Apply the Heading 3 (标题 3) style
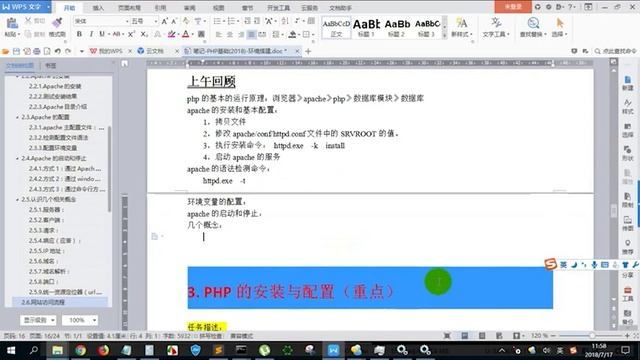 (x=427, y=28)
